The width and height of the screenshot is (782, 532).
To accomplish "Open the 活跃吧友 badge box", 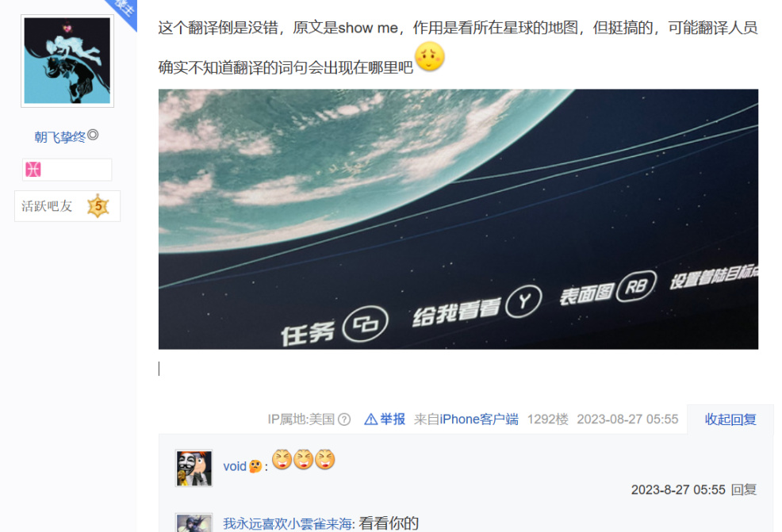I will [x=67, y=206].
